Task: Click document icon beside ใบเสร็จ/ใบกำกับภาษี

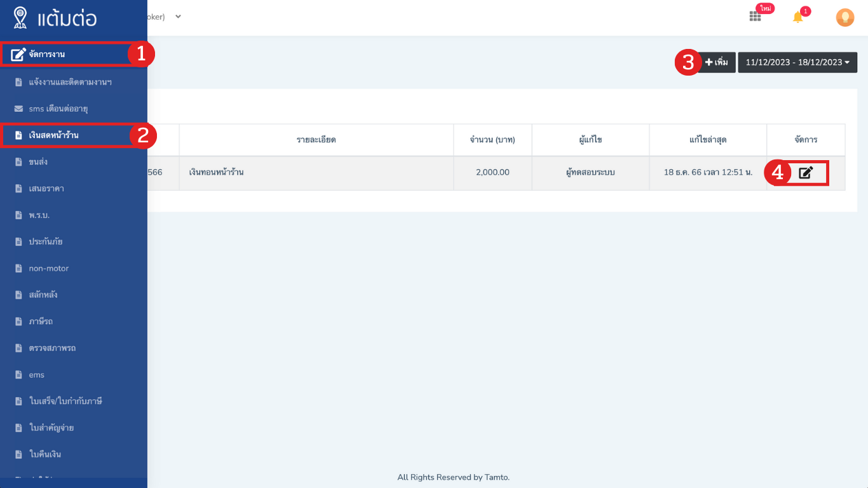Action: (x=18, y=401)
